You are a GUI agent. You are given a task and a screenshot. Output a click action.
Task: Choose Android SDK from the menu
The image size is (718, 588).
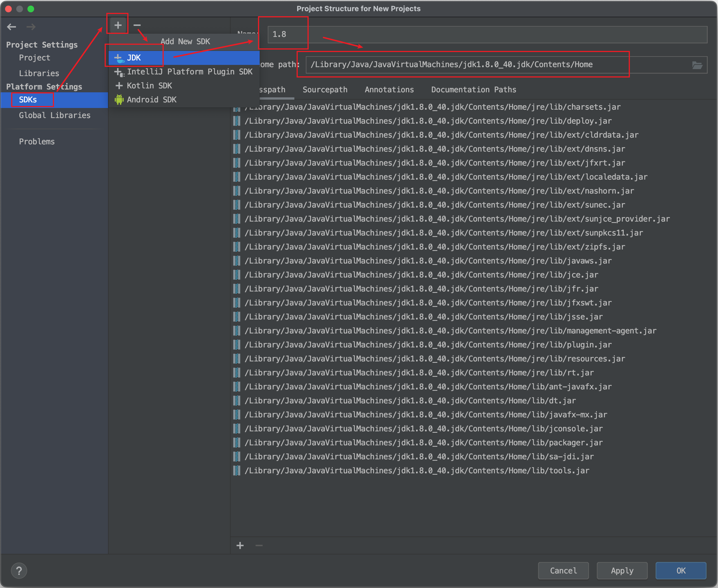pyautogui.click(x=184, y=100)
